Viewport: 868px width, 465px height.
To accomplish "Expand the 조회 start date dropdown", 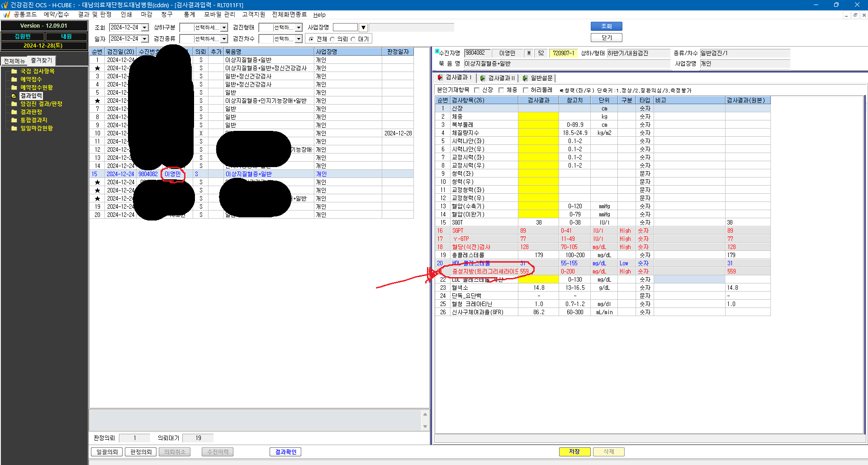I will pos(145,28).
